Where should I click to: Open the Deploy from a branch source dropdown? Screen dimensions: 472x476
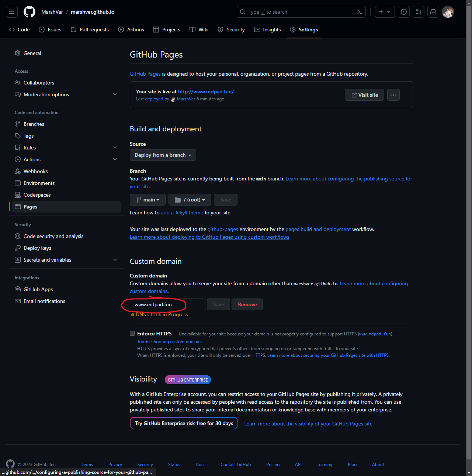click(163, 155)
